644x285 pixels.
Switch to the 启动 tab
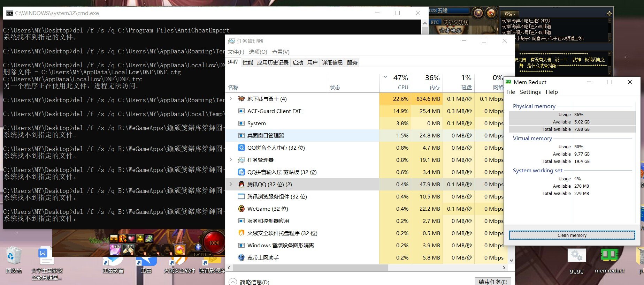pyautogui.click(x=298, y=62)
